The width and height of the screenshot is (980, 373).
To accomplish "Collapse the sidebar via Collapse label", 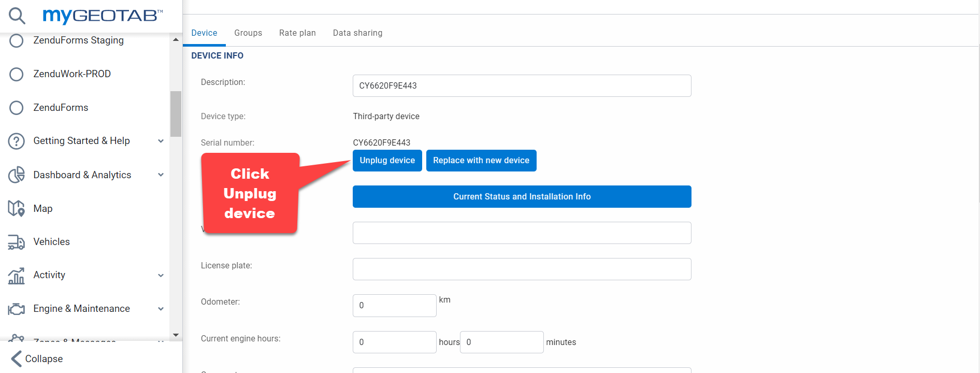I will (44, 358).
